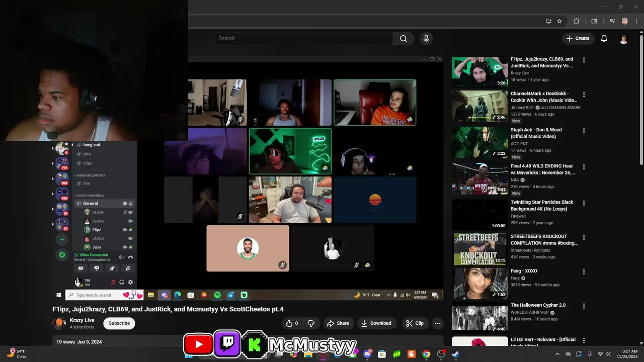Open Chrome three-dot menu
Image resolution: width=644 pixels, height=362 pixels.
point(636,21)
